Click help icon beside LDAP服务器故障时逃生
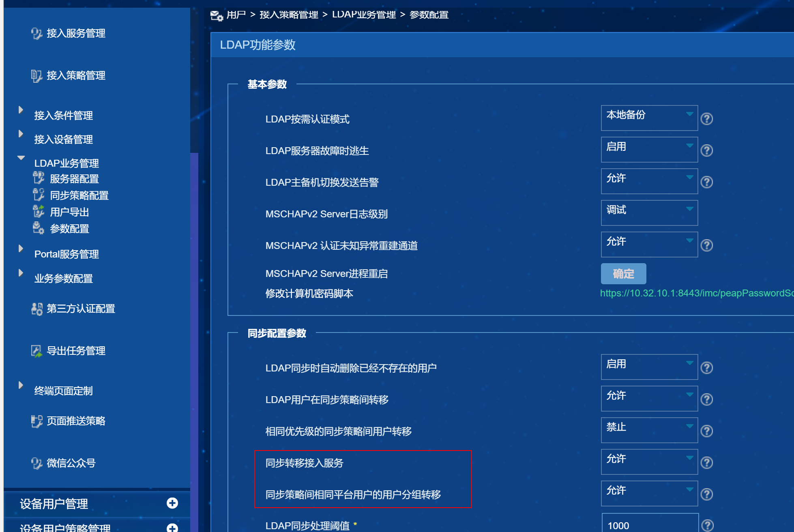 tap(706, 150)
